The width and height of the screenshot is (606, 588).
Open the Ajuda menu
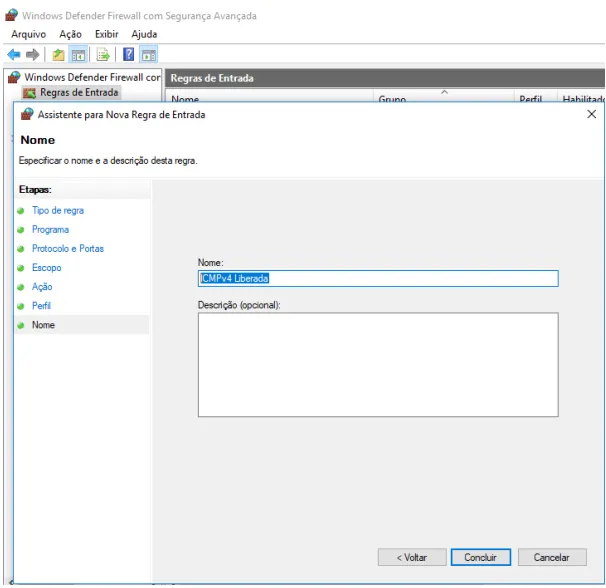tap(144, 34)
